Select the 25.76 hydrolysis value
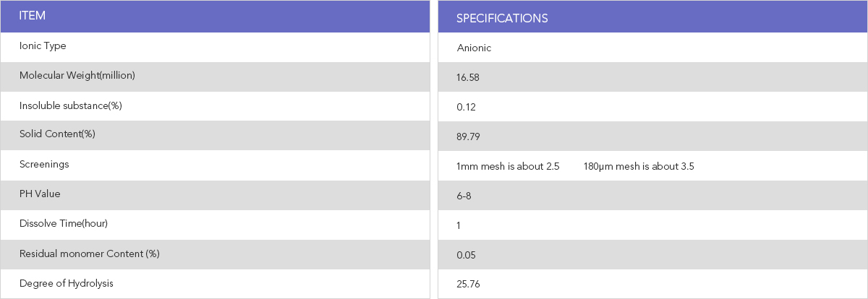The width and height of the screenshot is (868, 299). 469,285
